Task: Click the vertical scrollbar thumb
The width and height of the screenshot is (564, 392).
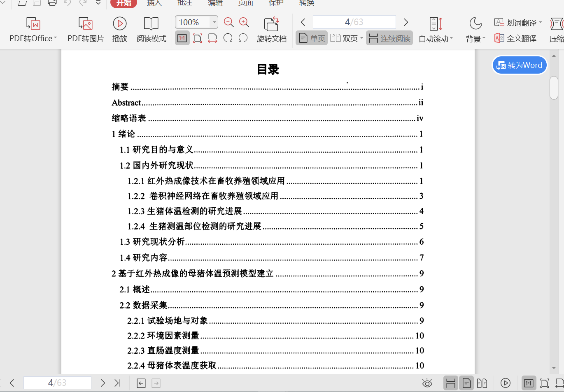Action: [554, 88]
